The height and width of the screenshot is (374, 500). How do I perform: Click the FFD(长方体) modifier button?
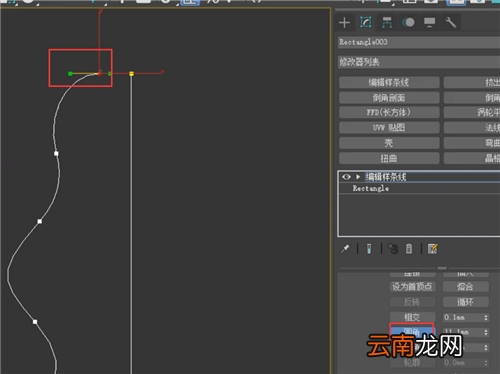click(x=389, y=112)
